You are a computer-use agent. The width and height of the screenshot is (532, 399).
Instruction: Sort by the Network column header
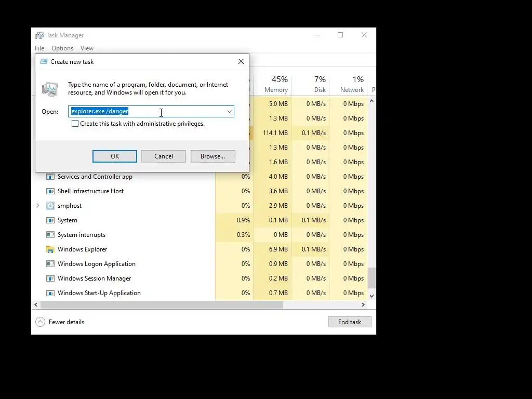[x=349, y=84]
